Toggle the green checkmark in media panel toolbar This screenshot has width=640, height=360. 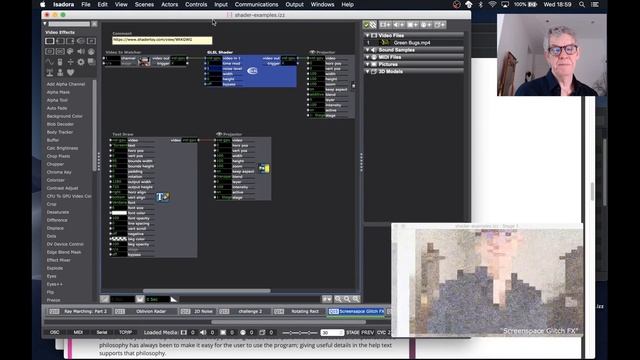(x=366, y=24)
